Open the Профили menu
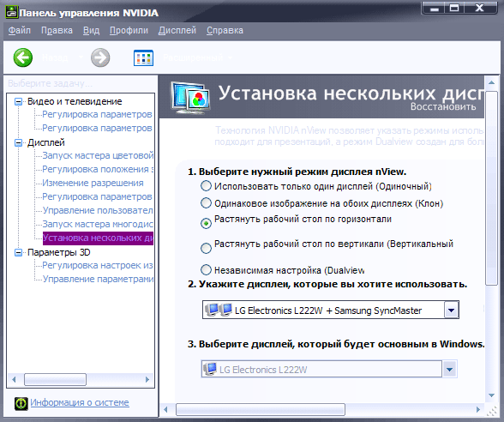The width and height of the screenshot is (504, 422). (129, 31)
